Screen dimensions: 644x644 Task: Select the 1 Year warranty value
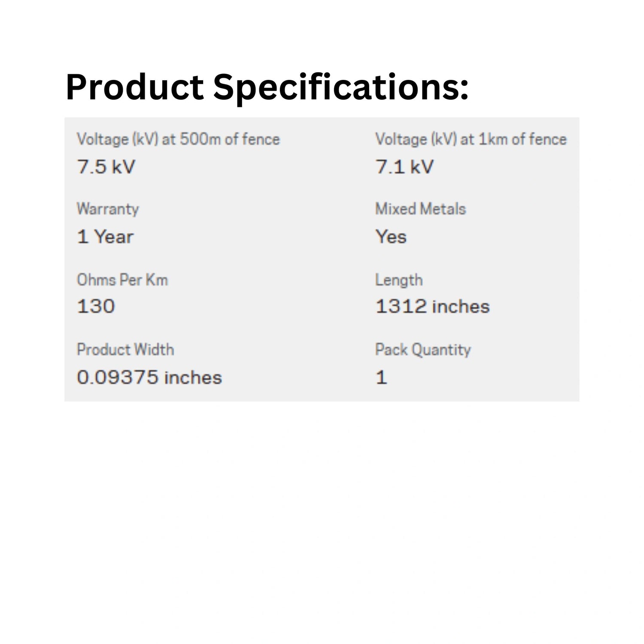click(105, 237)
